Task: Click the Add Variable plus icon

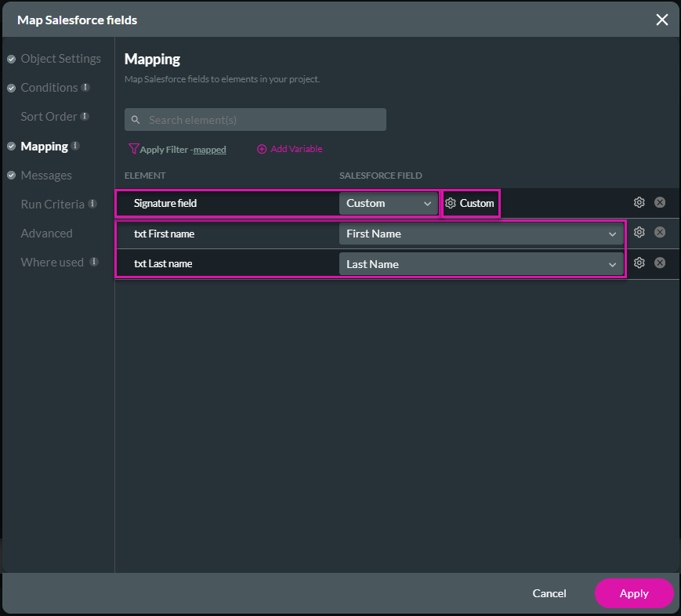Action: [261, 149]
